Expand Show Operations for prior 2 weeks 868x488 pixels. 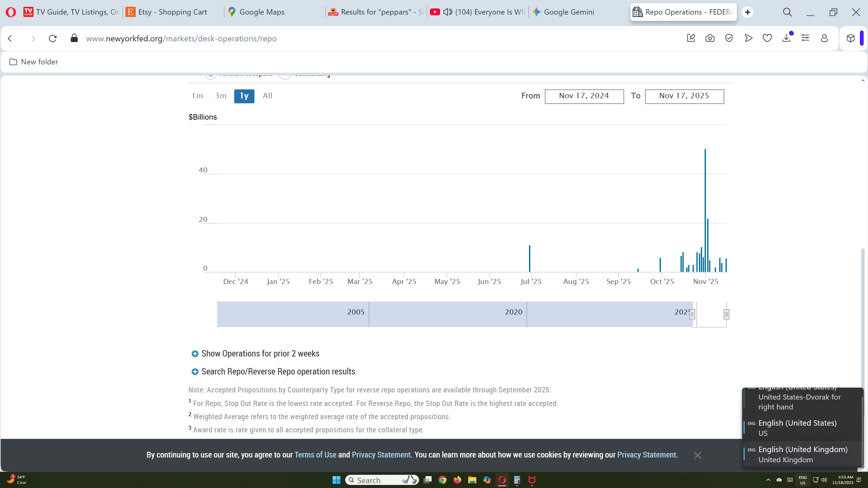click(x=260, y=353)
